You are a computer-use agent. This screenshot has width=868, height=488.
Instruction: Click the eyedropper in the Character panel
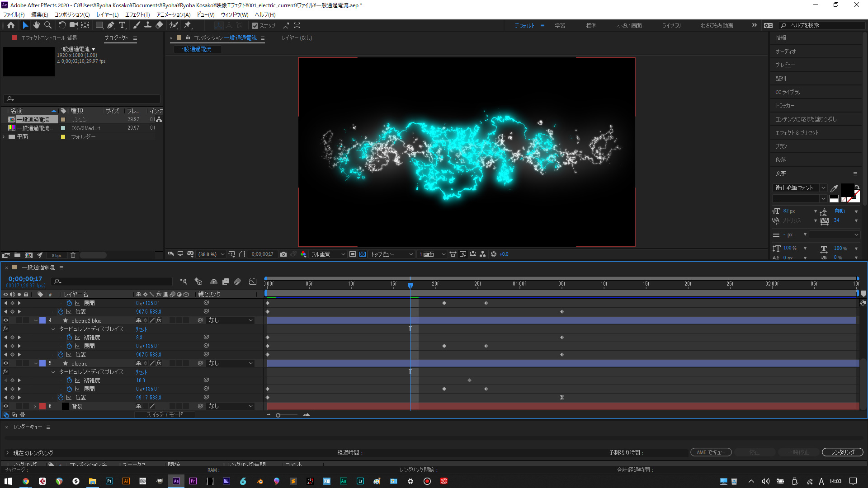click(834, 188)
